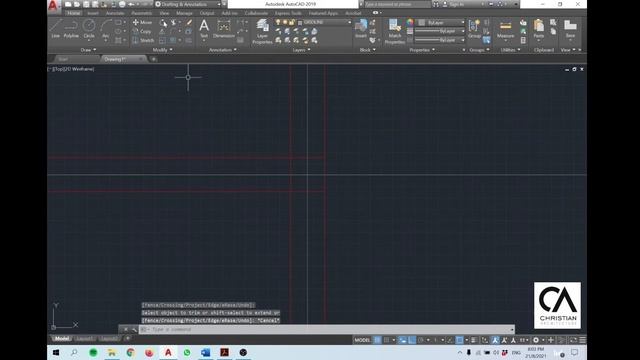Open the Start file tab
640x360 pixels.
click(63, 59)
